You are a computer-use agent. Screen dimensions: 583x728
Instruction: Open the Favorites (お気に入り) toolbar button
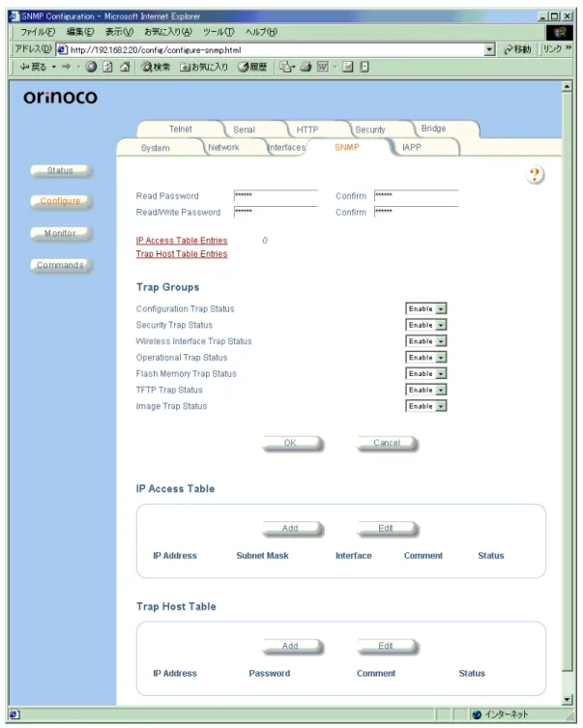[204, 67]
